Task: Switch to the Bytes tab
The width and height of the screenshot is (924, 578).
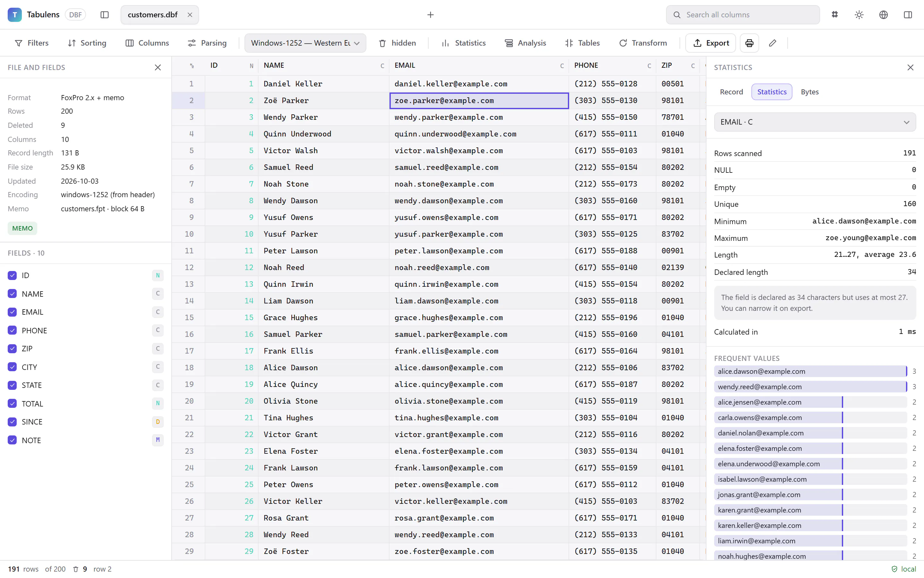Action: tap(809, 92)
